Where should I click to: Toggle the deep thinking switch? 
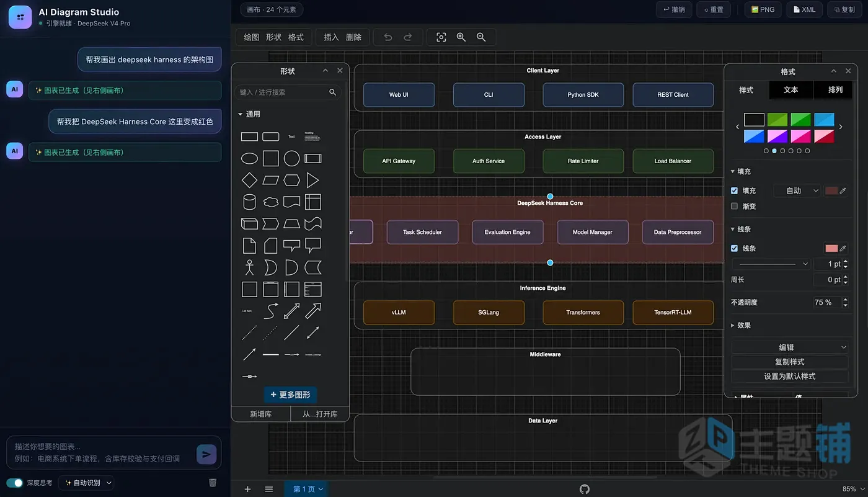point(15,483)
